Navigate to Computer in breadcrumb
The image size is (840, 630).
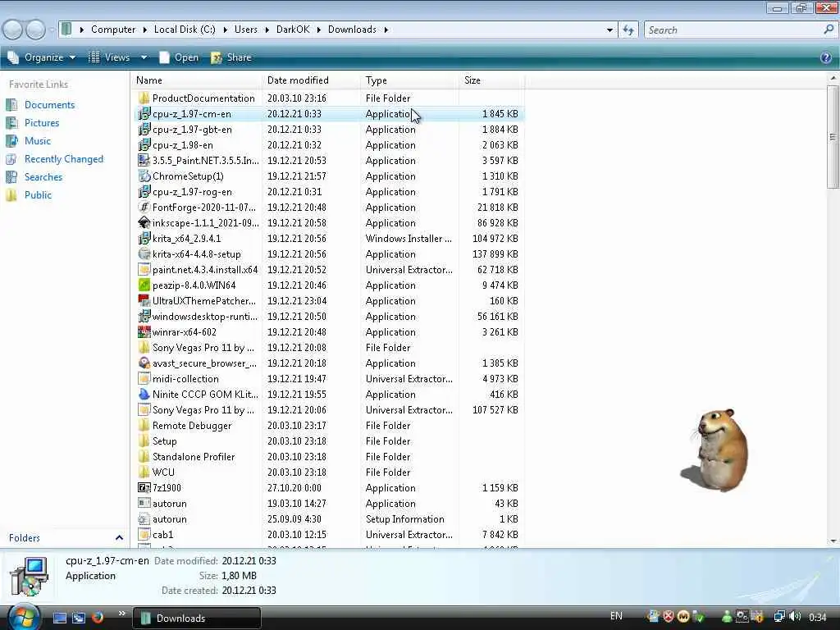(113, 30)
